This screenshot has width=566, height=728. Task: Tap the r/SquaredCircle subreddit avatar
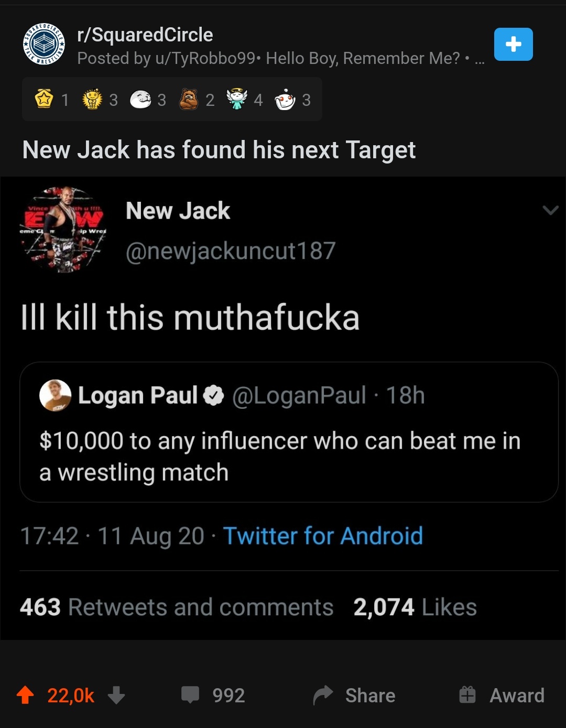[x=45, y=45]
